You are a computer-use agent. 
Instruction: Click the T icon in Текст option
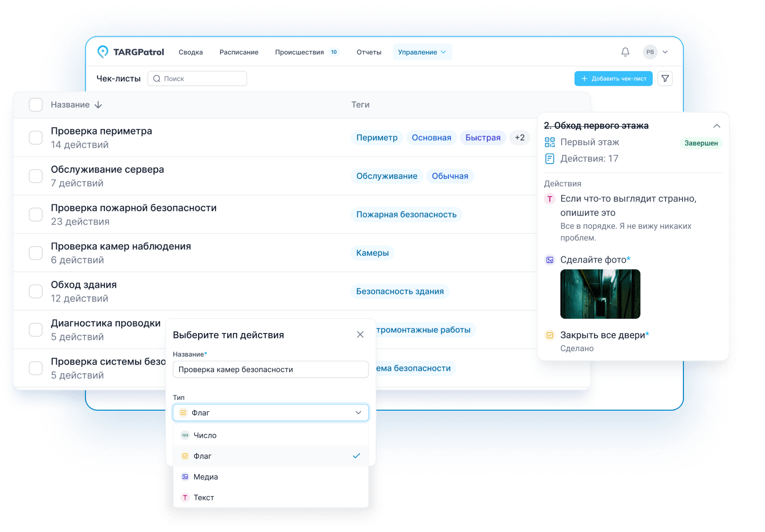click(x=185, y=498)
